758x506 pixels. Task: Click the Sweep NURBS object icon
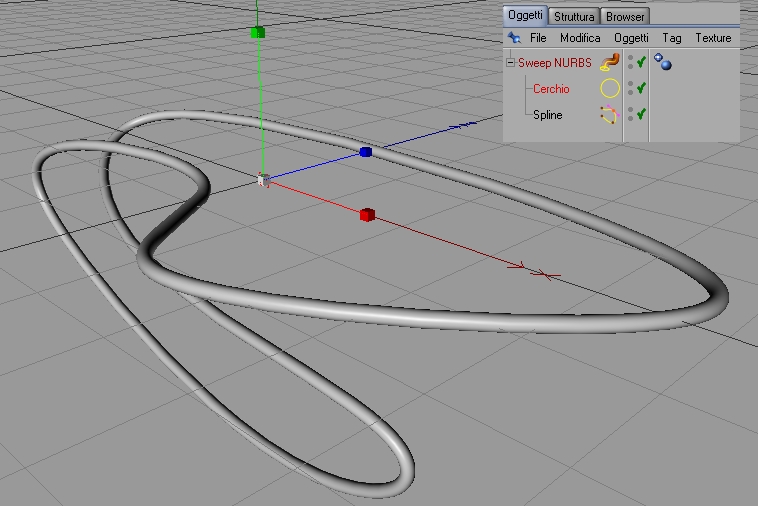tap(610, 62)
